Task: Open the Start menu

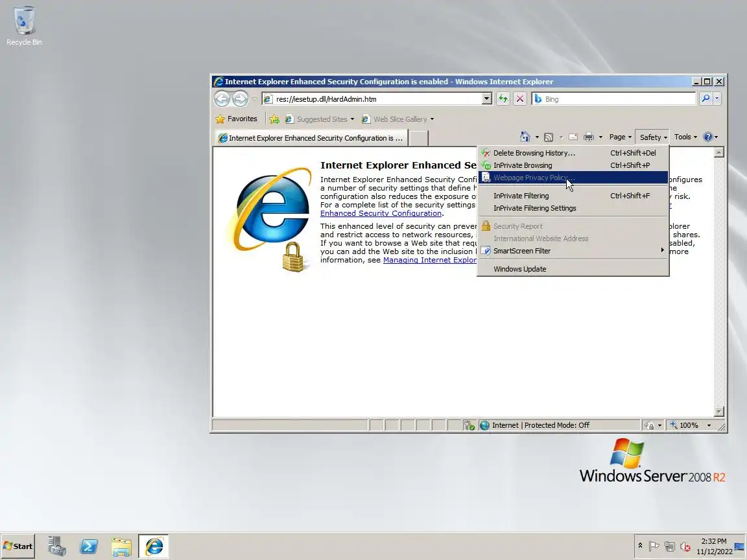Action: click(18, 546)
